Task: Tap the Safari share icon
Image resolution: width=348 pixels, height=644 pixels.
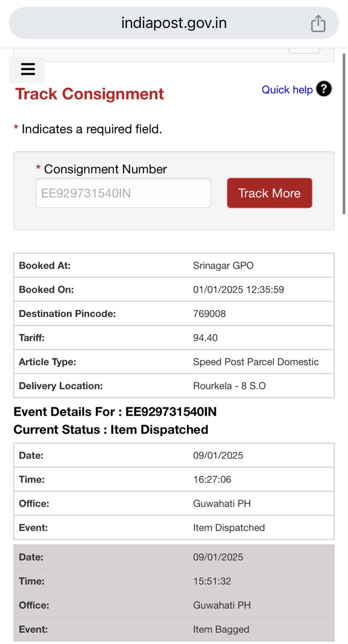Action: pyautogui.click(x=318, y=24)
